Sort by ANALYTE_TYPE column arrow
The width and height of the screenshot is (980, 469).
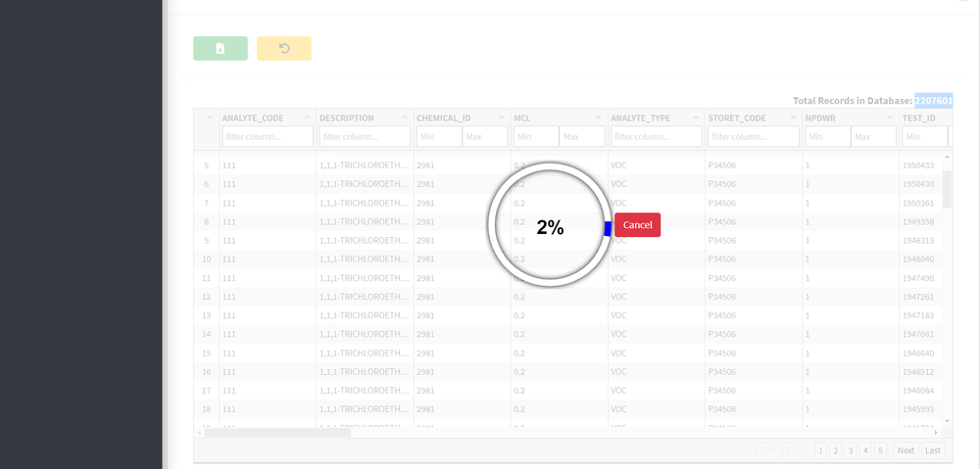point(696,117)
